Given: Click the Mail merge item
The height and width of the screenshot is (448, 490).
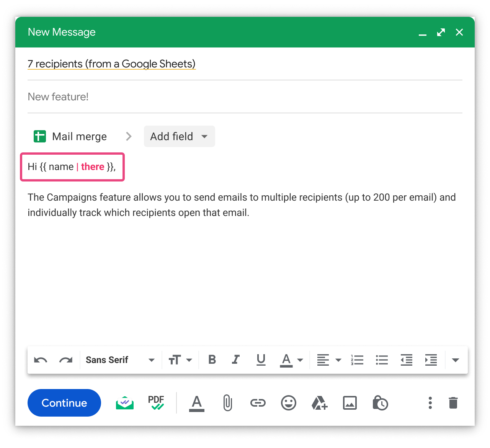Looking at the screenshot, I should (71, 136).
